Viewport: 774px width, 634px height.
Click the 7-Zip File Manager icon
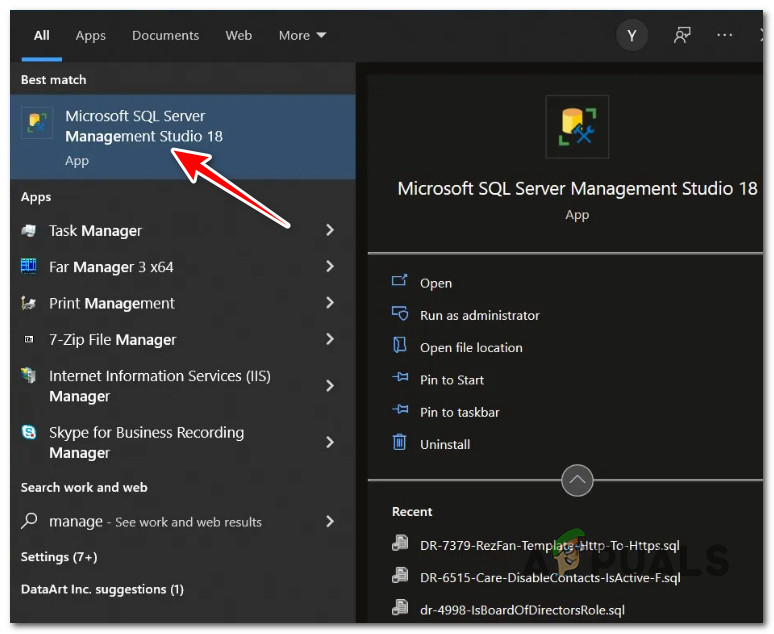pos(29,339)
